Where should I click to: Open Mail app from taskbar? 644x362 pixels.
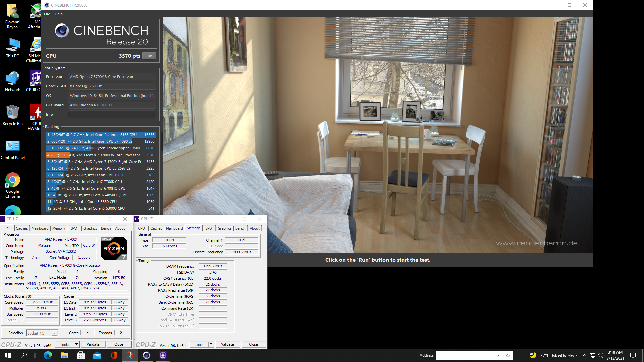(x=97, y=355)
